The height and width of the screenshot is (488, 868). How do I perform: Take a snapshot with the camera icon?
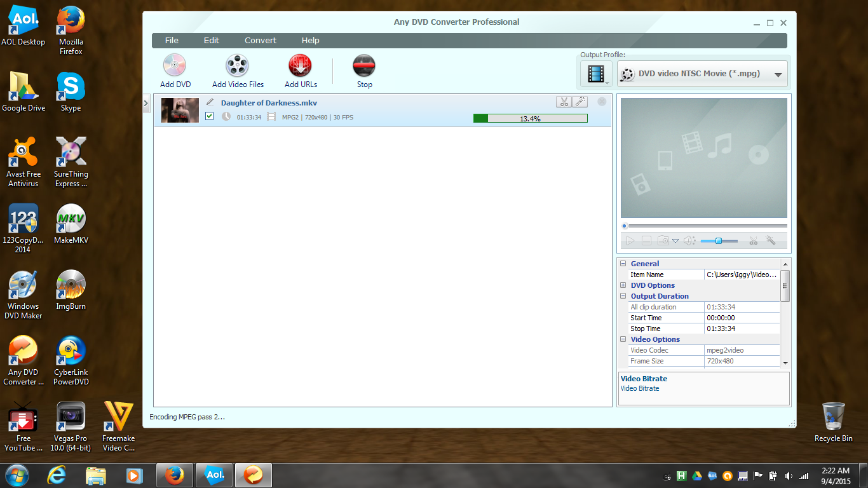[x=663, y=241]
